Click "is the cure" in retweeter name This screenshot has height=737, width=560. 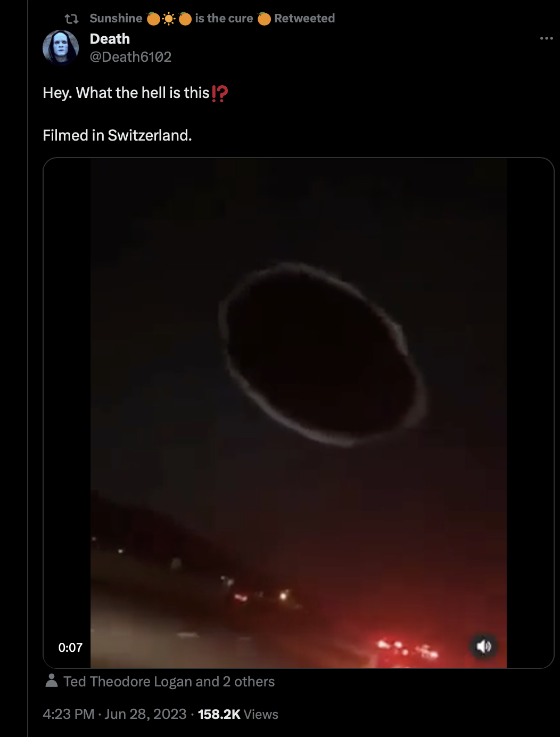pyautogui.click(x=224, y=19)
